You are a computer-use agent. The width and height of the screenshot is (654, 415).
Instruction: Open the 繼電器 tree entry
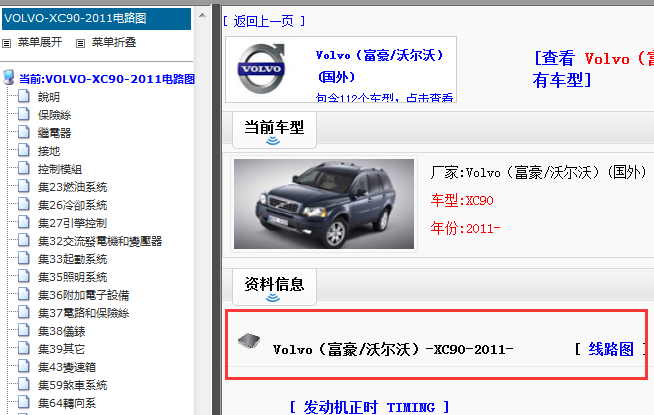pos(54,133)
